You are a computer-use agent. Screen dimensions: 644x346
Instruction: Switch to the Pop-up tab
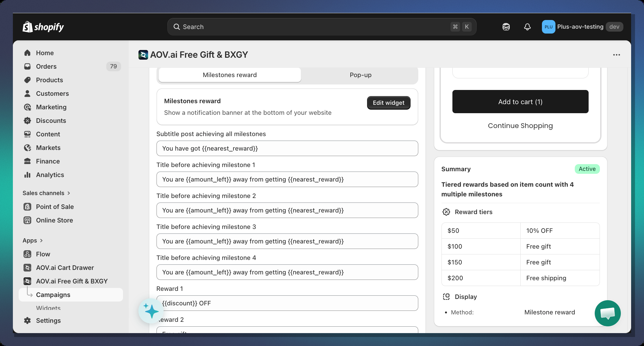(360, 75)
